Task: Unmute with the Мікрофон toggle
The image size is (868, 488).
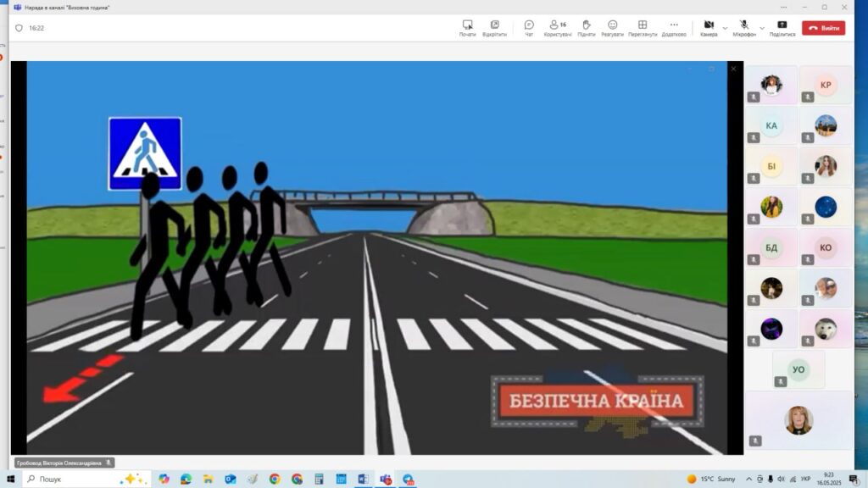Action: point(744,27)
